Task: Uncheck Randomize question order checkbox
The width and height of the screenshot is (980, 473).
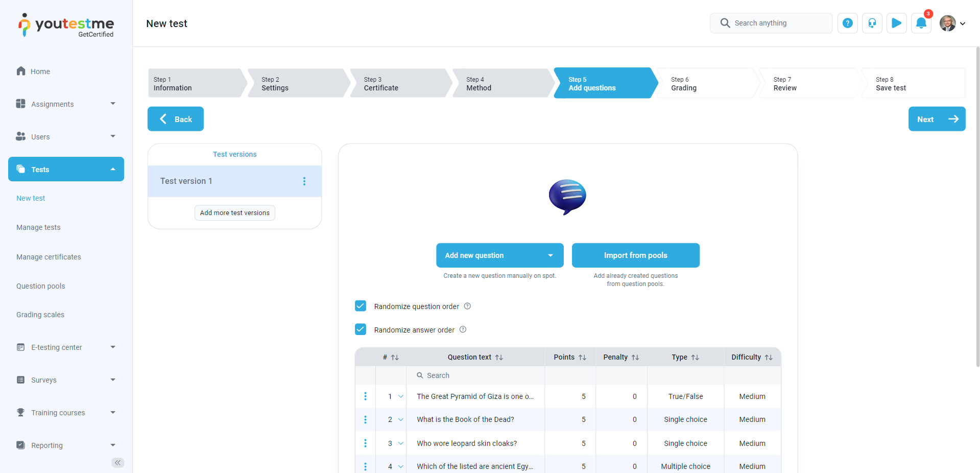Action: click(361, 306)
